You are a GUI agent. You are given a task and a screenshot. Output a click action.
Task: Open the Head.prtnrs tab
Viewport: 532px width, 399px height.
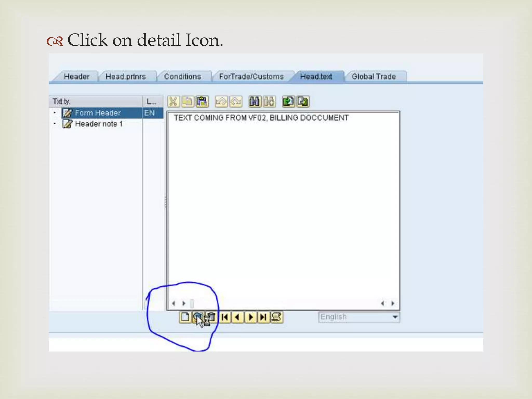pyautogui.click(x=126, y=77)
